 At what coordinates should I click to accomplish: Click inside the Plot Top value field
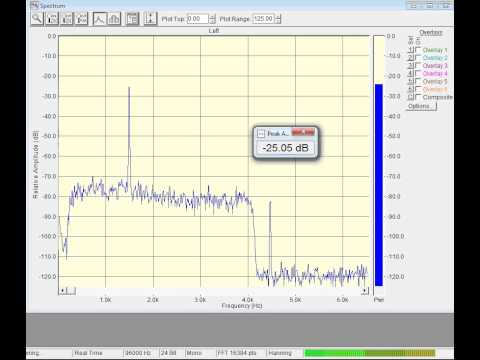tap(198, 19)
